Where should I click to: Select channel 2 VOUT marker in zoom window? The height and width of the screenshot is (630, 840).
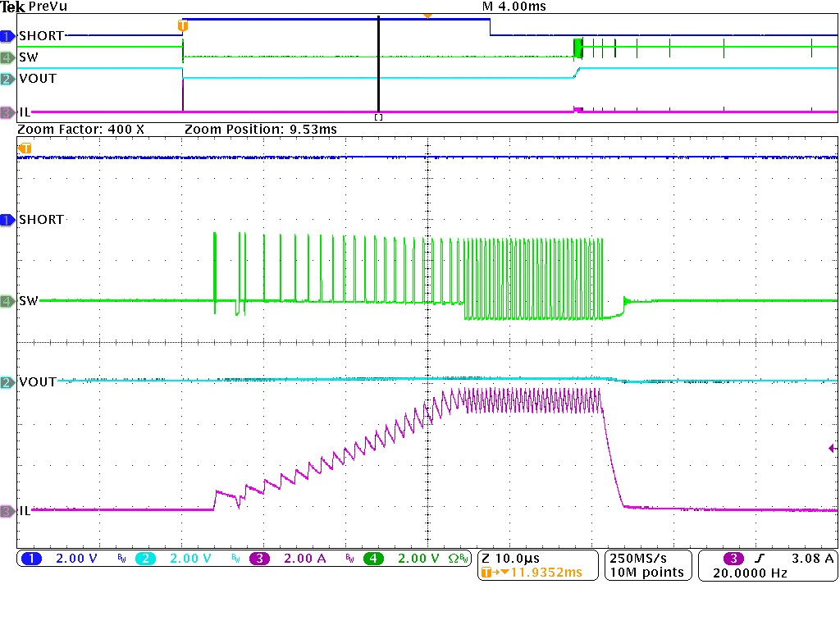click(x=7, y=382)
